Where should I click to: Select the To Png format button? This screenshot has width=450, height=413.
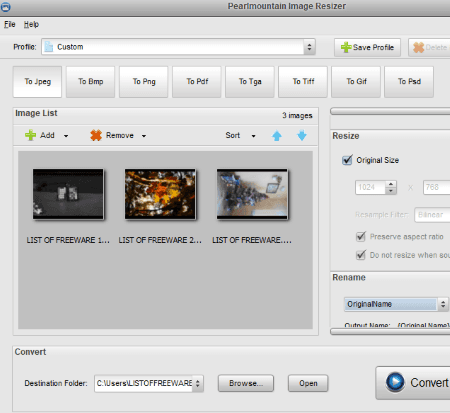coord(144,82)
